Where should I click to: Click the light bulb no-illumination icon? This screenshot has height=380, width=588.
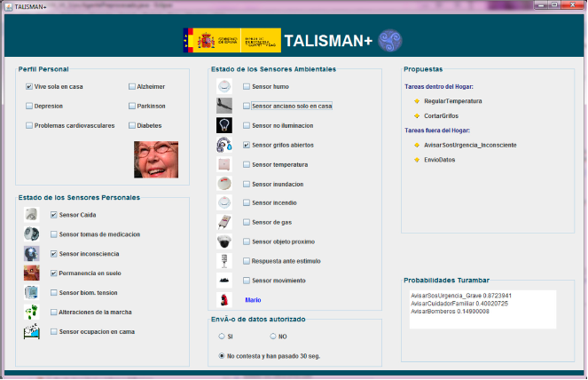225,125
